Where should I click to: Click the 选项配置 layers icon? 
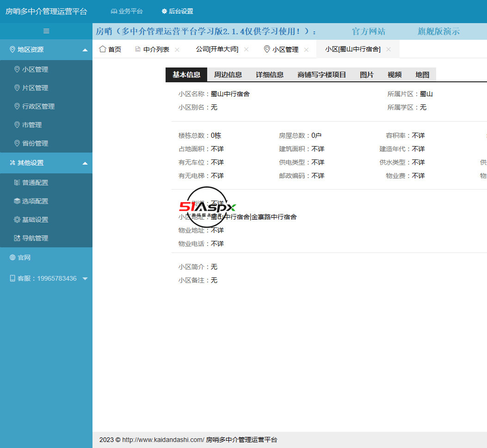tap(17, 201)
